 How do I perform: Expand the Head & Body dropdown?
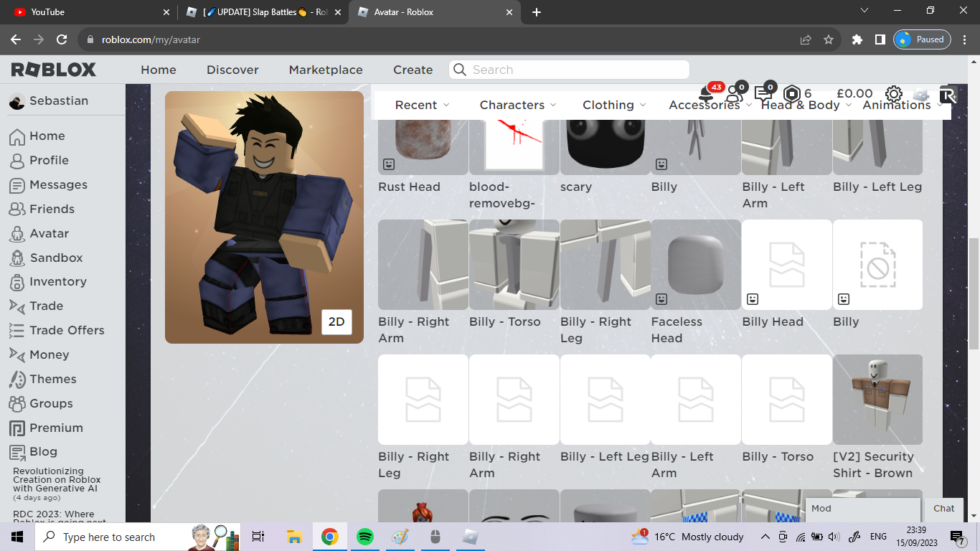(806, 105)
